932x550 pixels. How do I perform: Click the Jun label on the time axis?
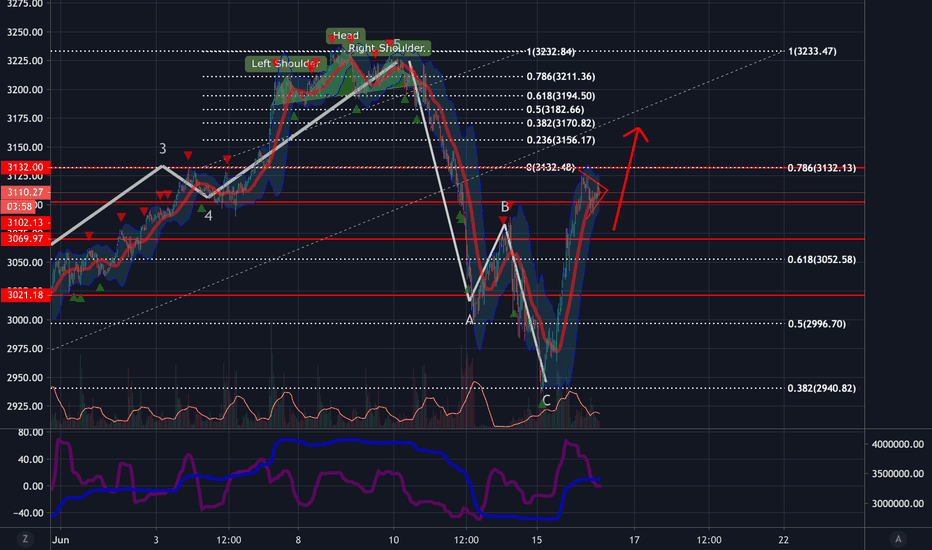(61, 540)
